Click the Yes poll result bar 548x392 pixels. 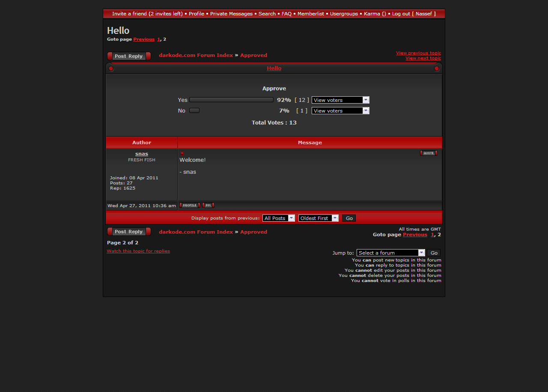coord(231,100)
